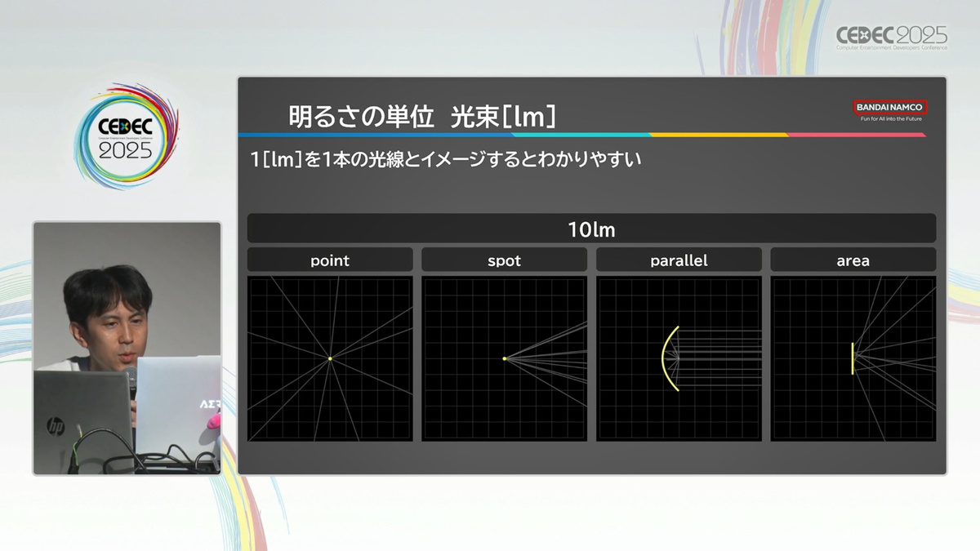Click the CEDEC 2025 logo at top right

(x=891, y=38)
